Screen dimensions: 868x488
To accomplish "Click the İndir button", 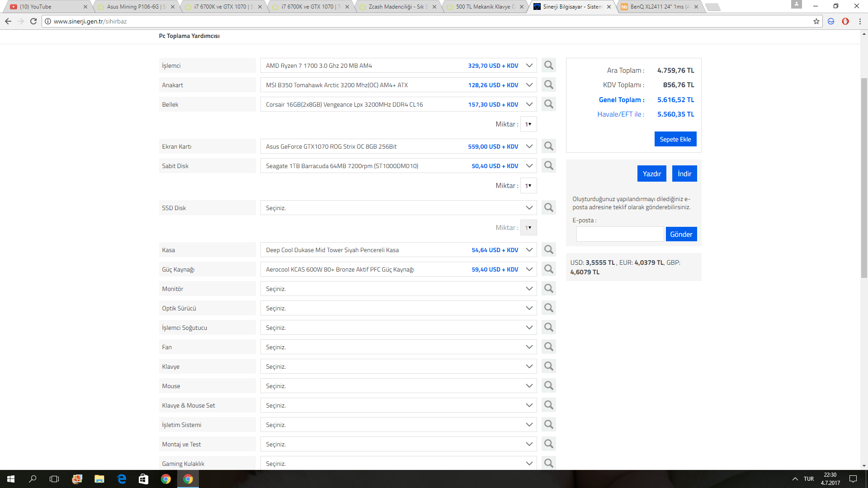I will pos(684,174).
